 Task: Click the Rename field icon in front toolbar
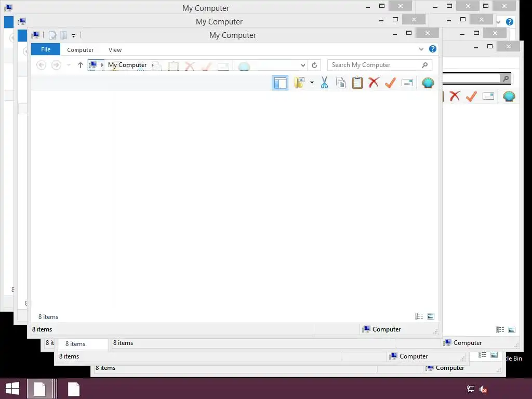click(407, 83)
